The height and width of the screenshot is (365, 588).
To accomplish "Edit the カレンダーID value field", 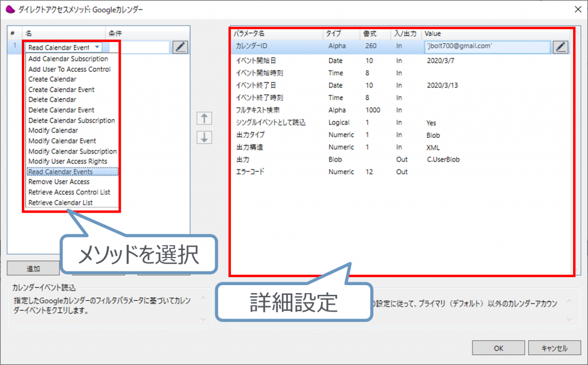I will pos(486,47).
